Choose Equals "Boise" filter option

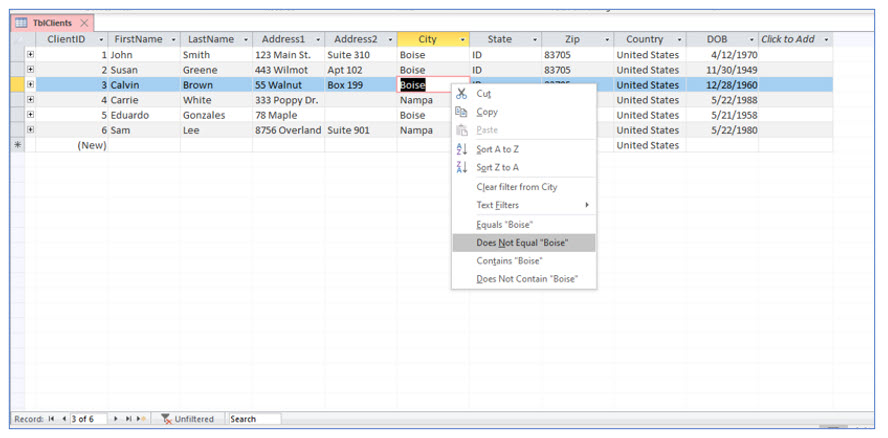(x=524, y=225)
